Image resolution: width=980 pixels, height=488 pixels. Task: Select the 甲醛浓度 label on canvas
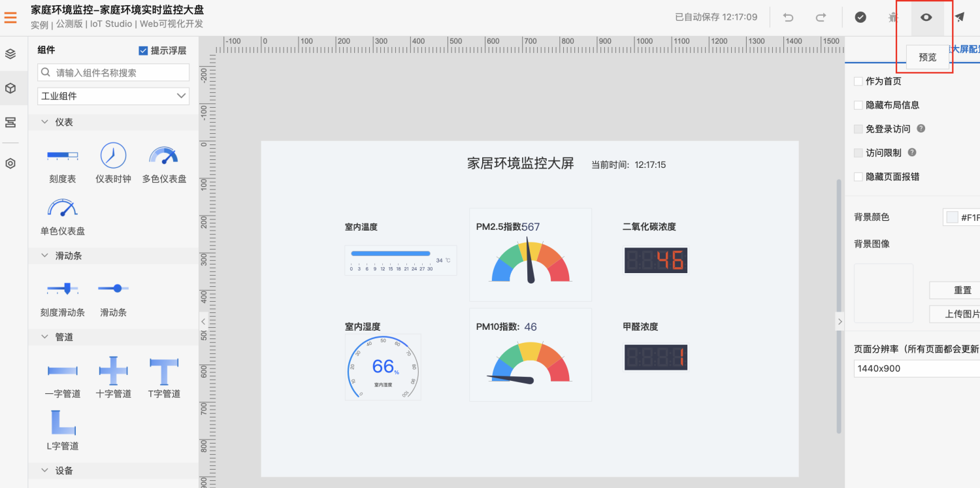(x=640, y=327)
